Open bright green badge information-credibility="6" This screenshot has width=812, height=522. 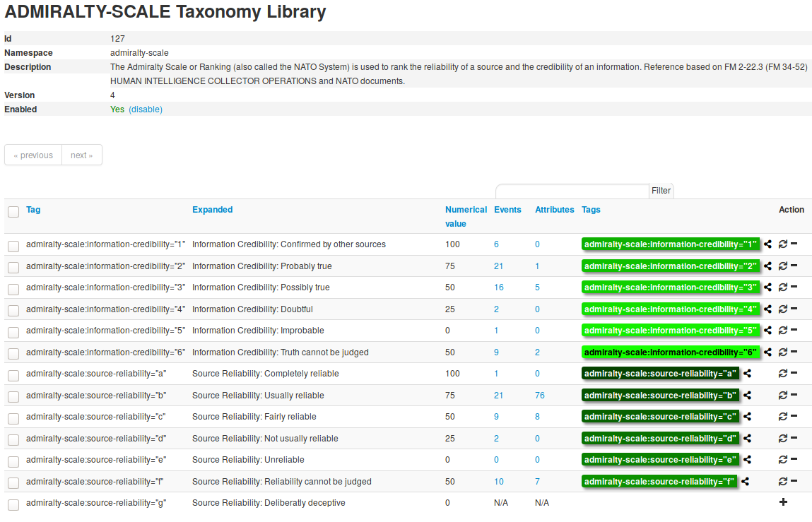point(671,352)
